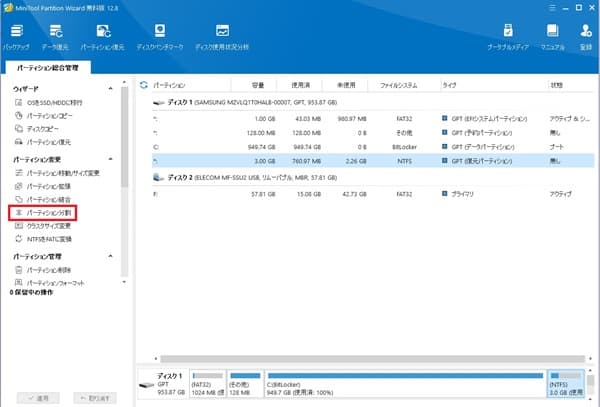Create ブータブルメディア from the toolbar

tap(508, 37)
